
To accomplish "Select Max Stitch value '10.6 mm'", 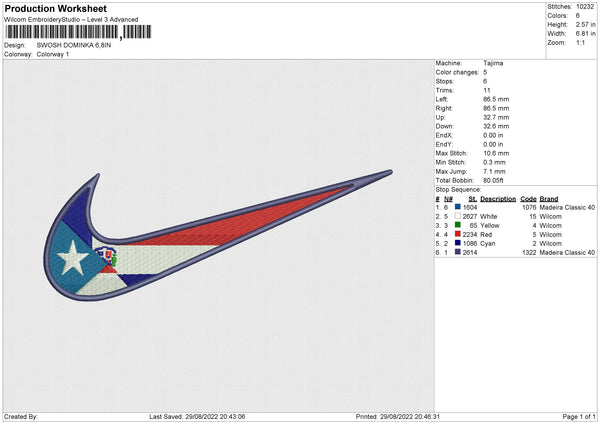I will click(x=496, y=153).
